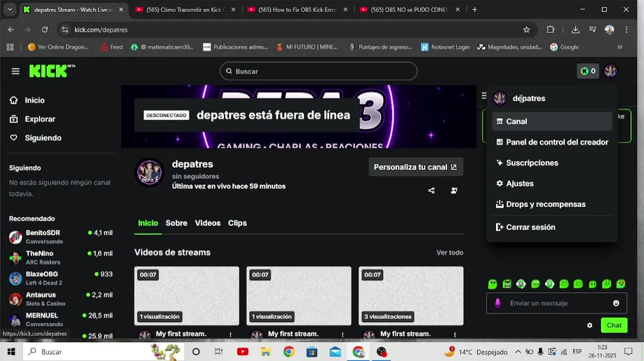Click the Buscar search field
This screenshot has height=361, width=644.
pyautogui.click(x=318, y=71)
